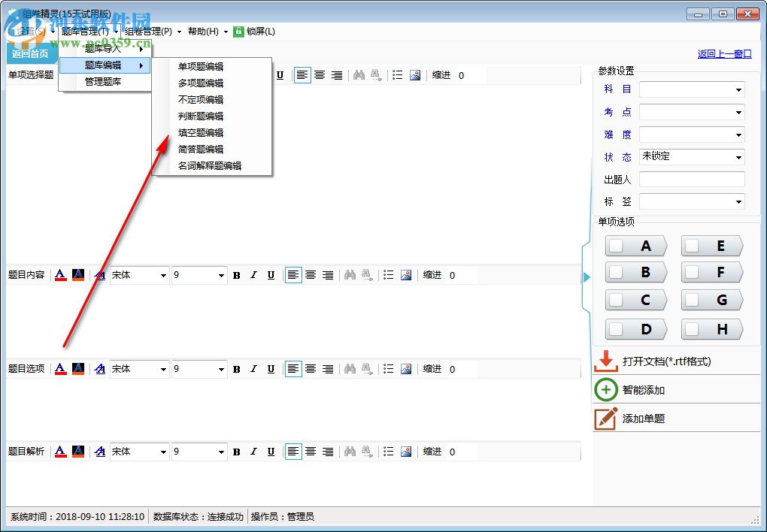The image size is (767, 532).
Task: Click find binoculars icon in 题目选项 toolbar
Action: coord(350,369)
